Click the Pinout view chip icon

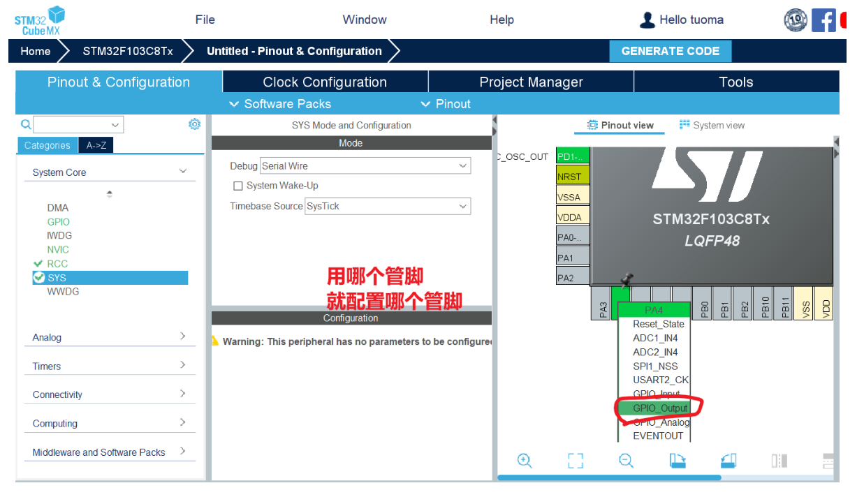click(593, 125)
